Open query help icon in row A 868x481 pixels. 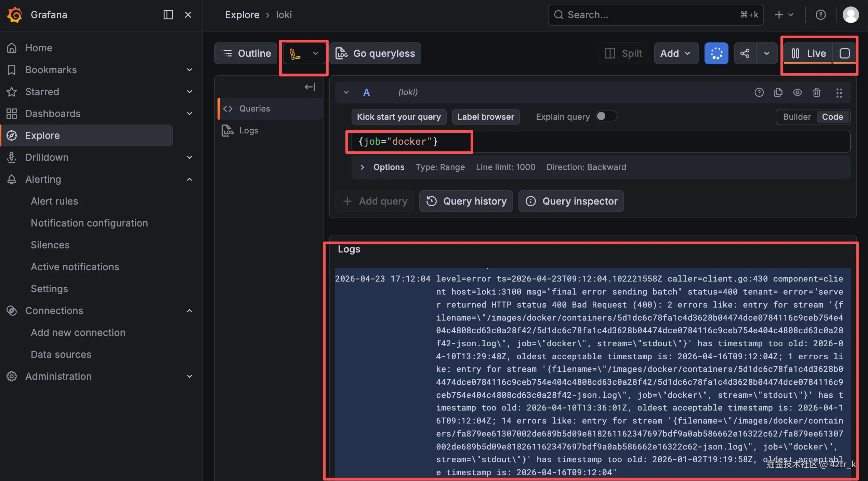(x=759, y=92)
